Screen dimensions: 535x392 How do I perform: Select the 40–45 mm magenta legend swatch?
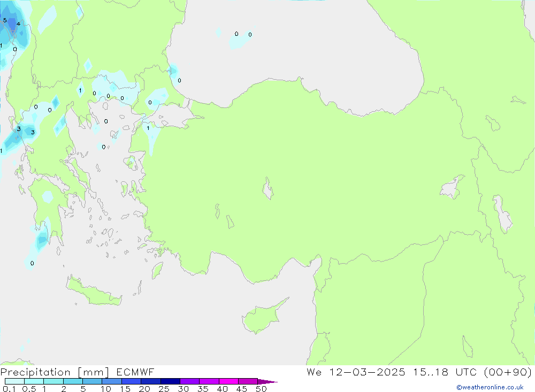pos(228,381)
